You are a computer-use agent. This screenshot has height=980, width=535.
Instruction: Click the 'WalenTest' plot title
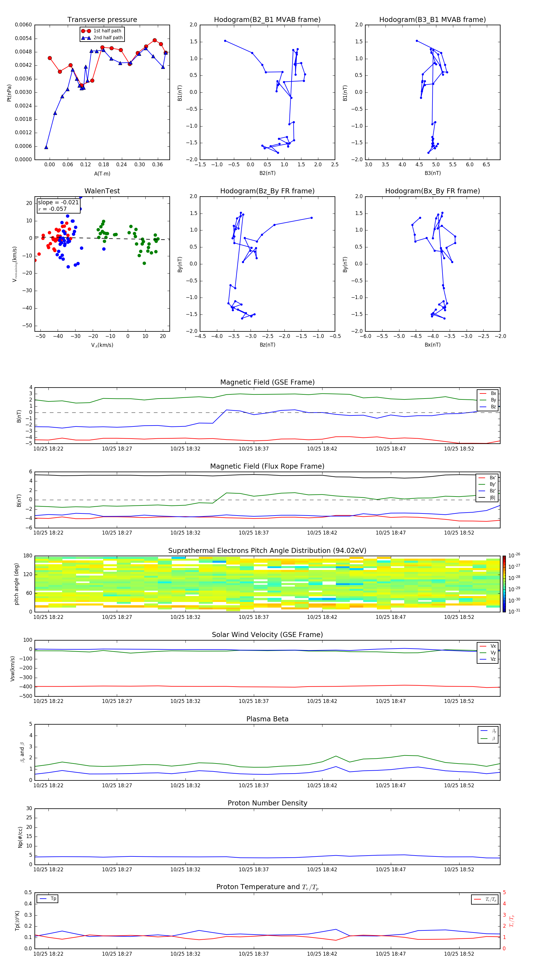pos(102,191)
